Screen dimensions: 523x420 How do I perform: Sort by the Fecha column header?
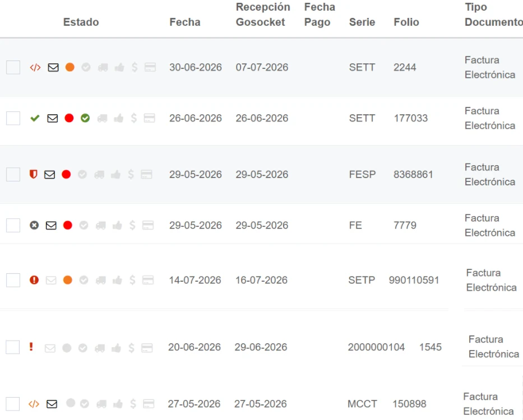point(185,22)
